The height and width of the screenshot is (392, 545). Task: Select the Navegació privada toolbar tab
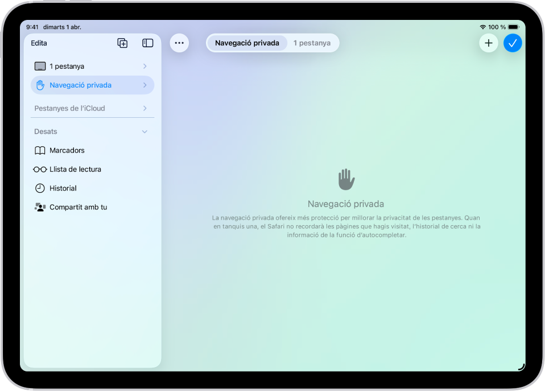[x=247, y=43]
